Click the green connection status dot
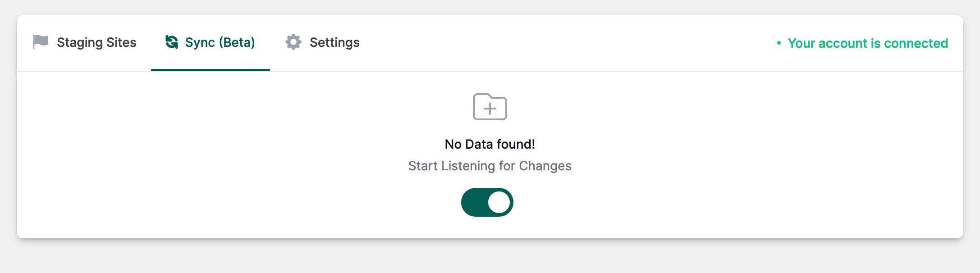Viewport: 980px width, 273px height. [779, 43]
